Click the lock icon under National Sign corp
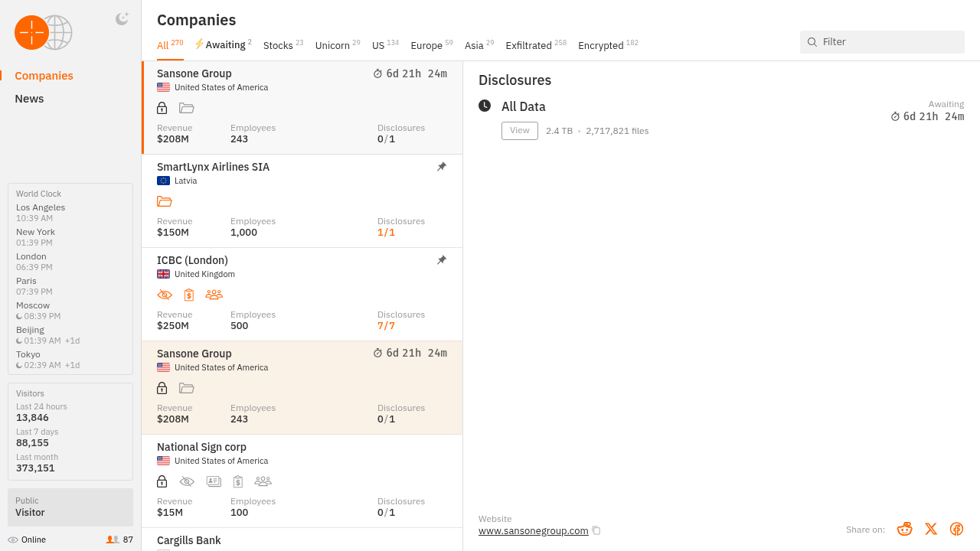Image resolution: width=980 pixels, height=551 pixels. click(162, 481)
